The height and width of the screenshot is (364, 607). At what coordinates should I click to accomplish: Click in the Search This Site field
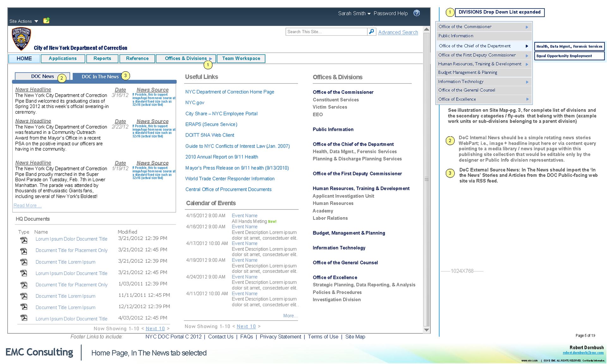click(326, 32)
